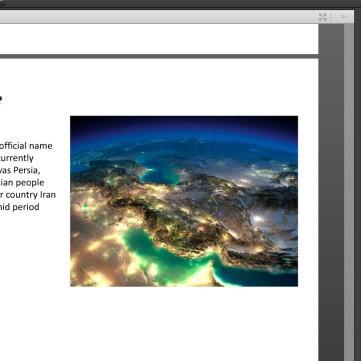Click the light gray toolbar strip
This screenshot has width=361, height=361.
159,17
